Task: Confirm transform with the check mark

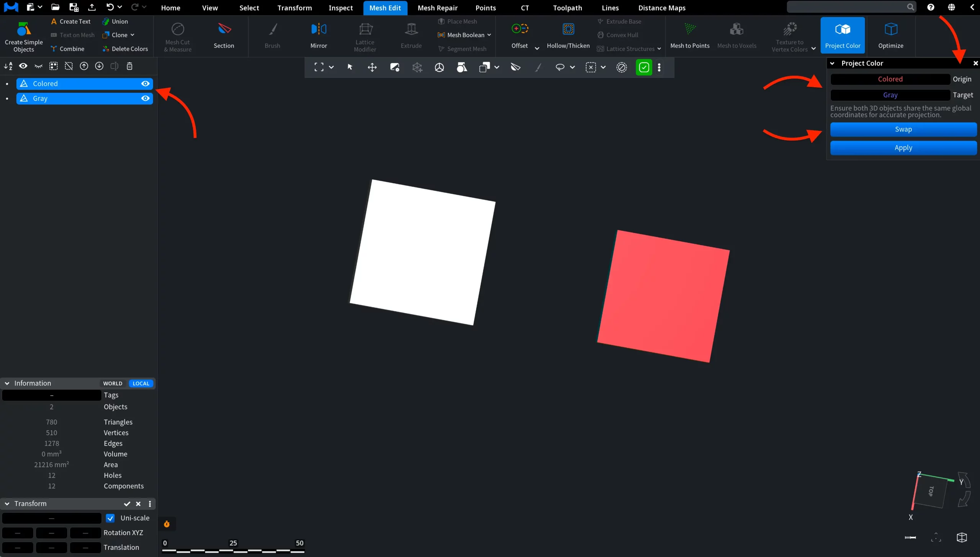Action: click(127, 504)
